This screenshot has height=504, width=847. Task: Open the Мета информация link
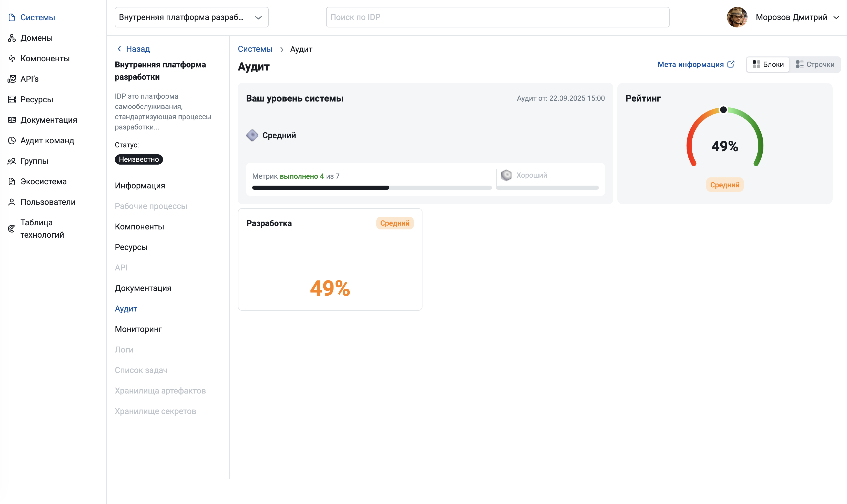690,64
